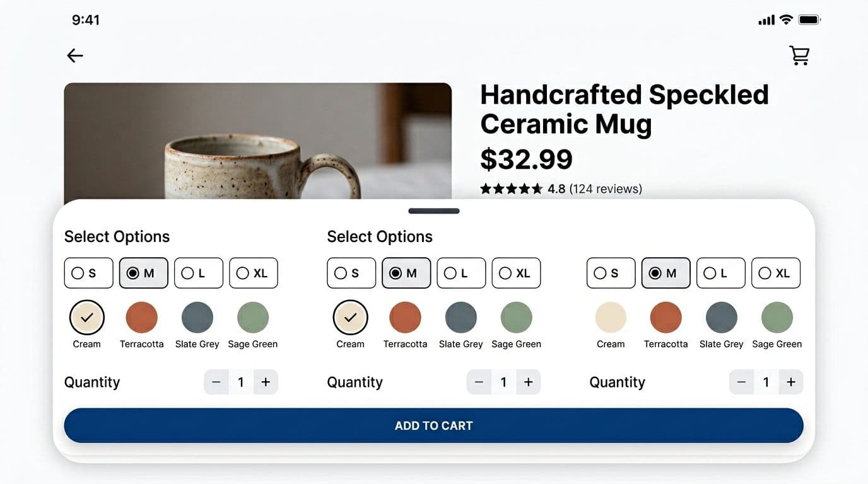This screenshot has width=868, height=484.
Task: Select the Terracotta color swatch
Action: coord(141,318)
